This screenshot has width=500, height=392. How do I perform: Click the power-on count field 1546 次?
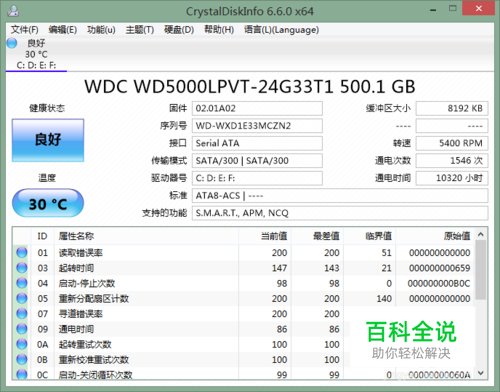[452, 161]
